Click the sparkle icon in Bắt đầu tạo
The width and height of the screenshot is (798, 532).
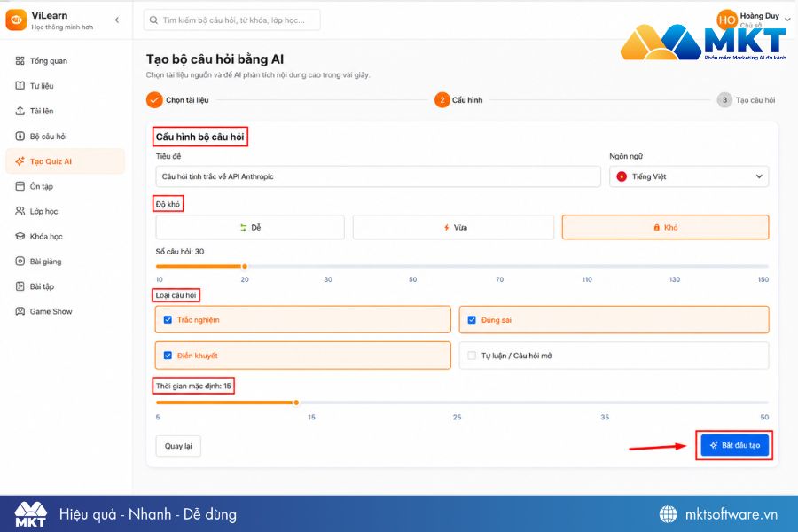pyautogui.click(x=714, y=445)
